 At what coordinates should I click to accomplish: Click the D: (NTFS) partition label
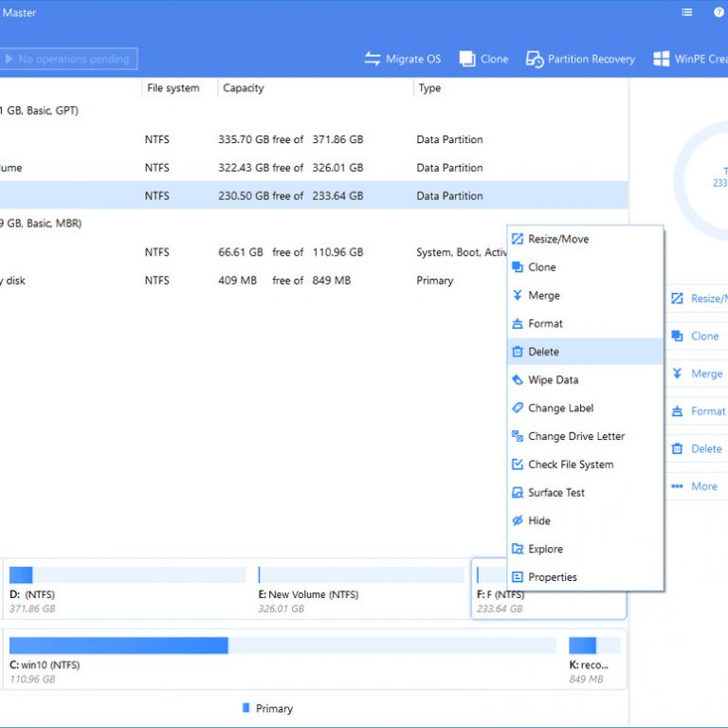(x=32, y=594)
